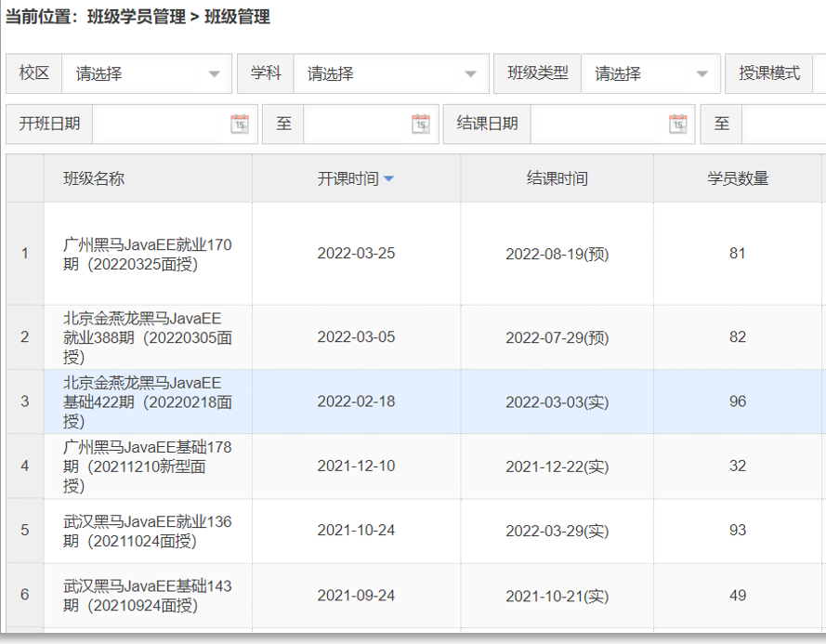Select row 4 广州黑马JavaEE基础178期
This screenshot has width=826, height=644.
[148, 466]
